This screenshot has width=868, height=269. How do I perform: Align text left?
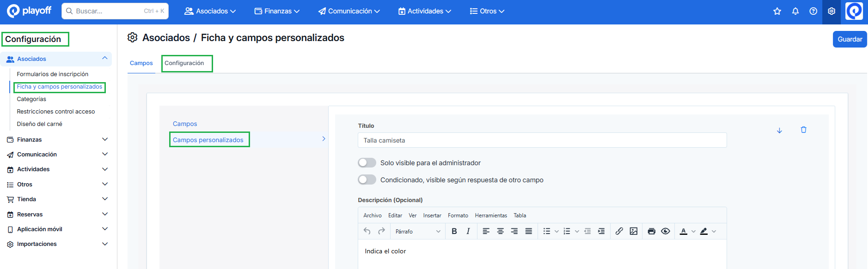(x=486, y=231)
